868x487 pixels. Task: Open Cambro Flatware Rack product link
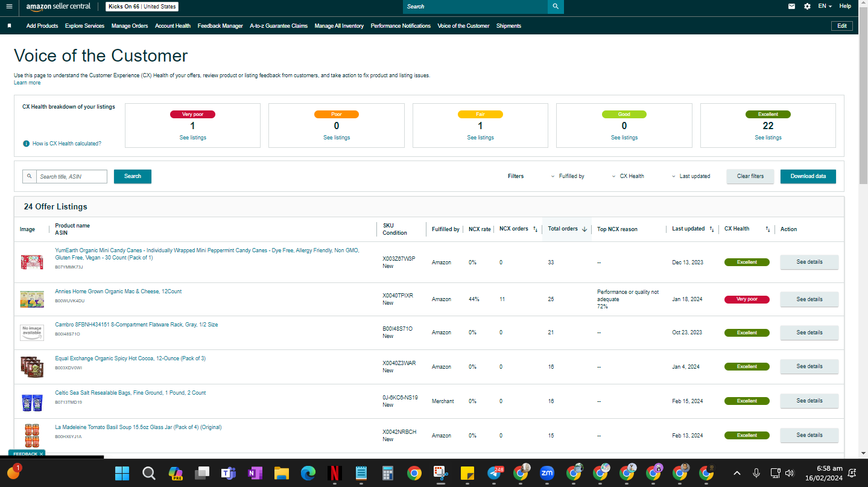point(136,325)
